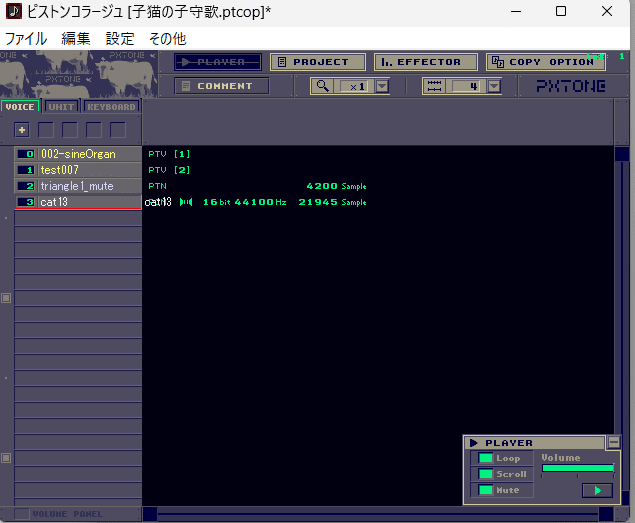Click the PXTONE logo
The height and width of the screenshot is (523, 635).
click(571, 86)
